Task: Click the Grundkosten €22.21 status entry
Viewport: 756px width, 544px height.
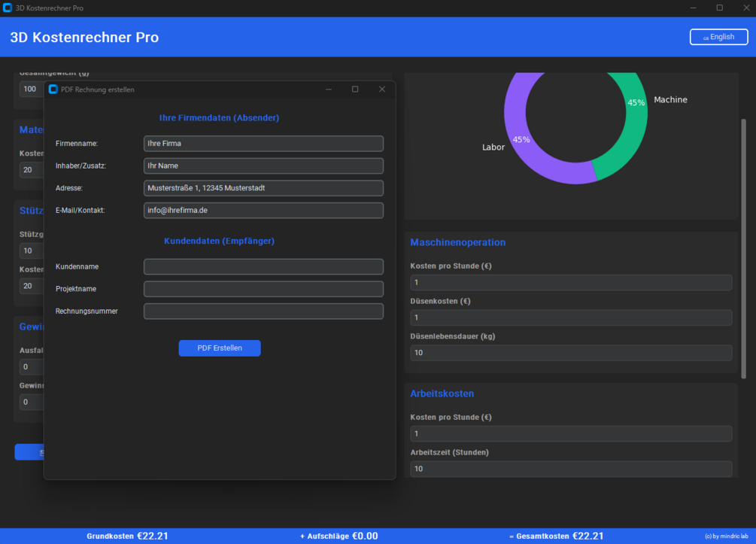Action: click(127, 536)
